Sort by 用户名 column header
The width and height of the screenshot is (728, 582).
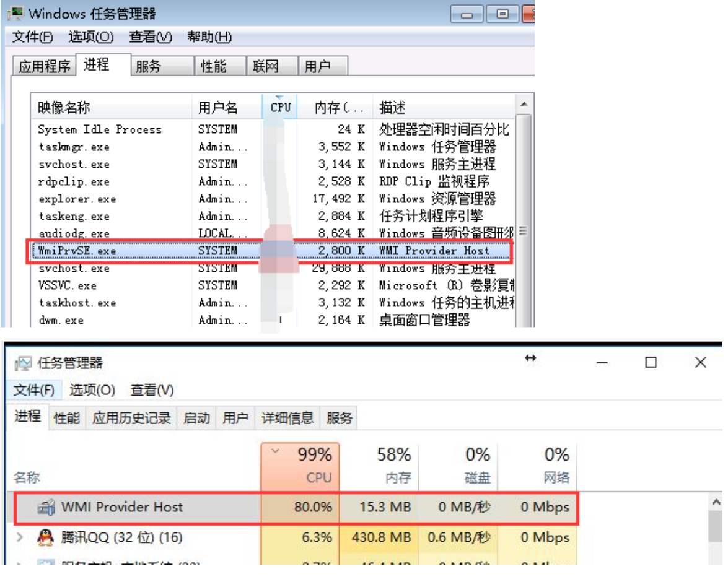click(x=227, y=107)
